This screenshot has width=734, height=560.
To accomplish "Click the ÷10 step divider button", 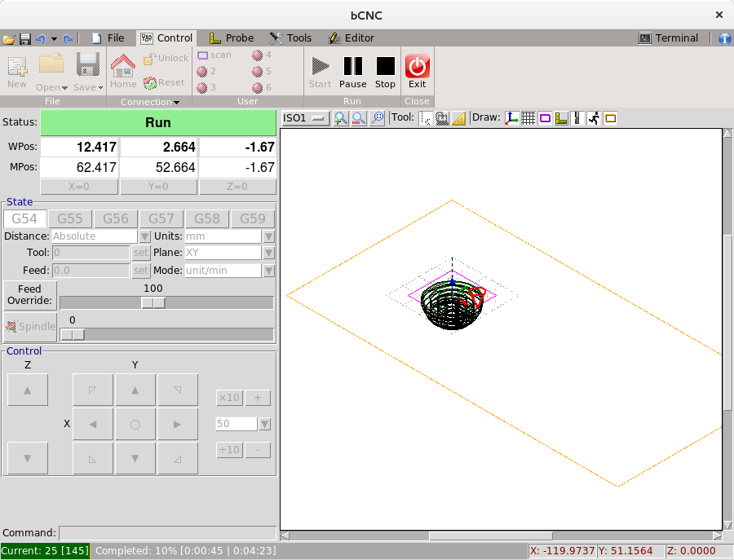I will tap(229, 450).
